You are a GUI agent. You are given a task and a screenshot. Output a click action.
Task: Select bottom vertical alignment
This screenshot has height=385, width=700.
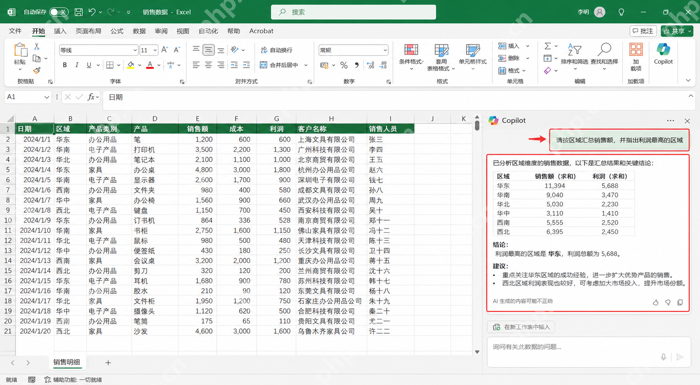(x=221, y=50)
